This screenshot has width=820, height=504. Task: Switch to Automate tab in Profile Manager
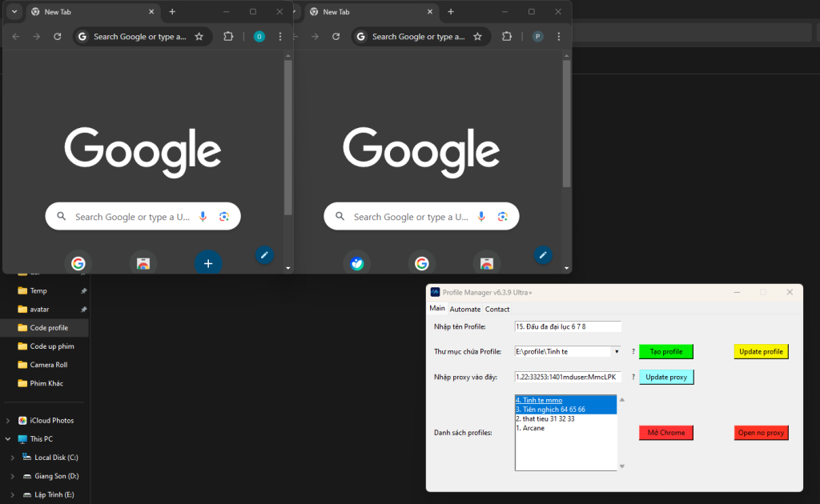coord(465,309)
